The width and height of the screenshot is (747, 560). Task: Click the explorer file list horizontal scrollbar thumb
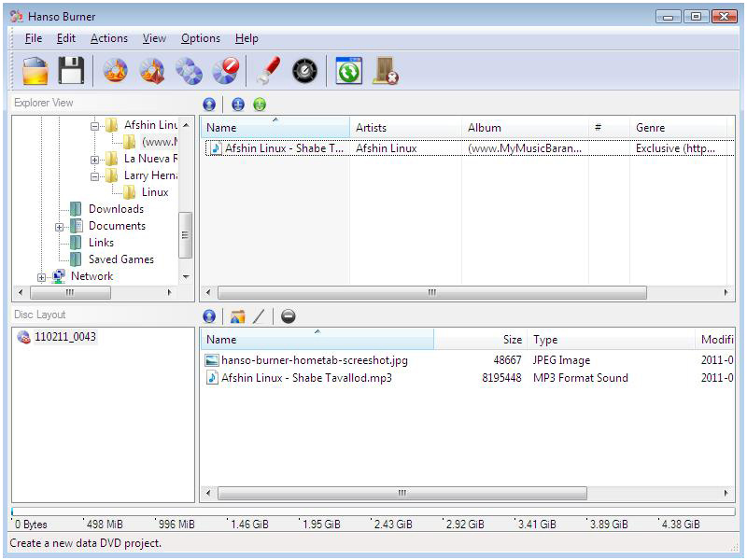point(432,292)
